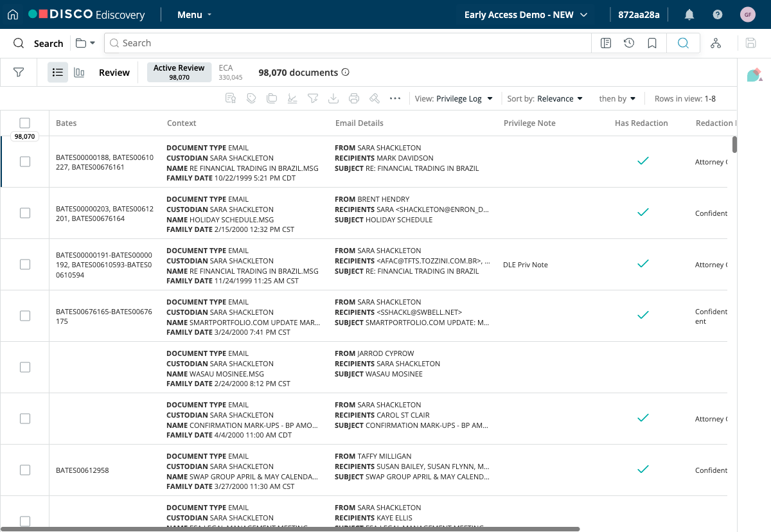Click the Email Details column header
This screenshot has width=771, height=532.
click(x=359, y=123)
